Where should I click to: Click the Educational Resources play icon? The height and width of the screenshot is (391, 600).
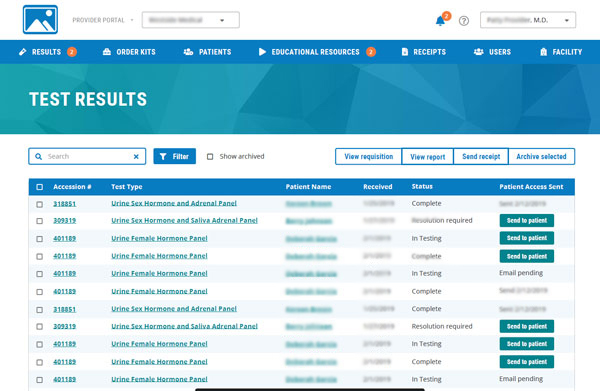(262, 52)
